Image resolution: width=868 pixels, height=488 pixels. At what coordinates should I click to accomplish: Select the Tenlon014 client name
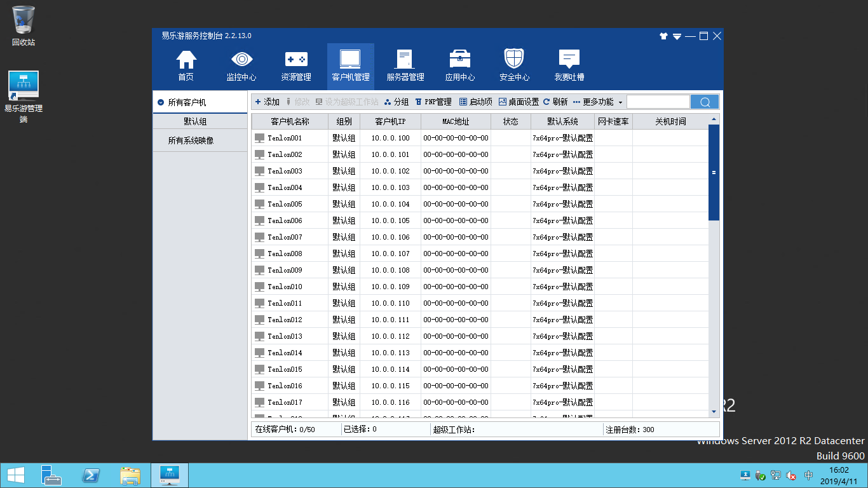285,353
